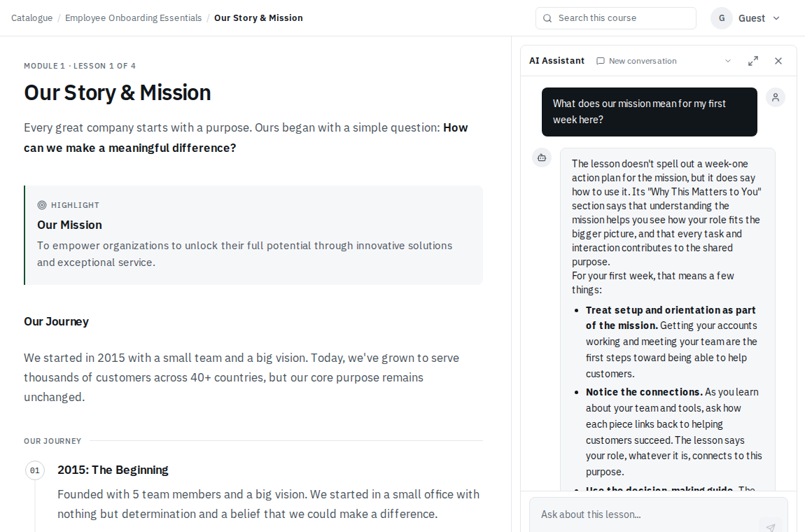Focus the Search this course field
The height and width of the screenshot is (532, 805).
[615, 18]
